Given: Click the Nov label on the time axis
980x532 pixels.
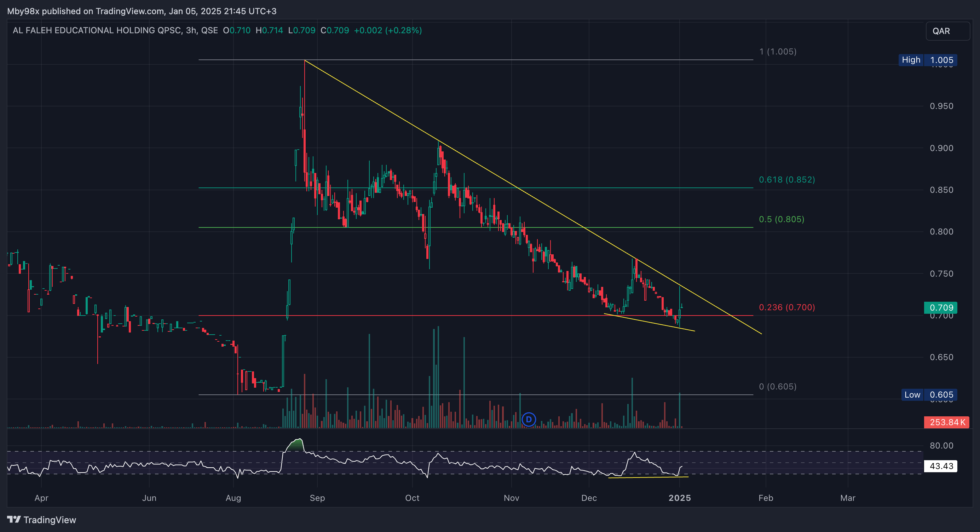Looking at the screenshot, I should 511,498.
